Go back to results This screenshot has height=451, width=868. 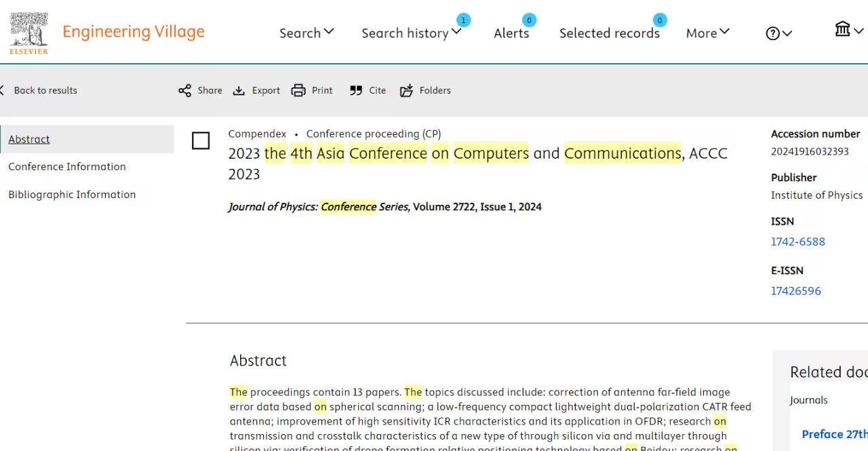point(45,90)
